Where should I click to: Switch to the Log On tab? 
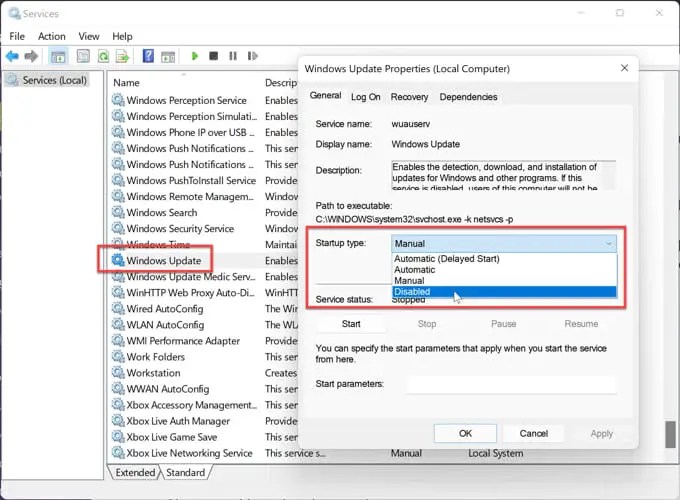click(x=366, y=97)
